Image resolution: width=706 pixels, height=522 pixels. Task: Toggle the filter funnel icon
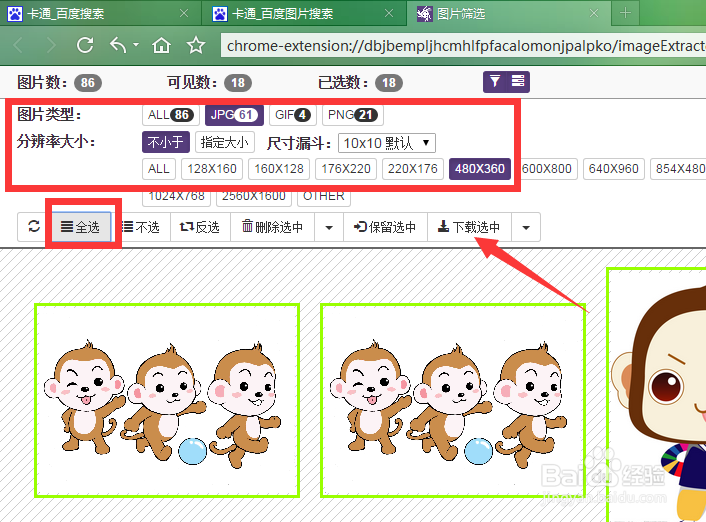495,82
